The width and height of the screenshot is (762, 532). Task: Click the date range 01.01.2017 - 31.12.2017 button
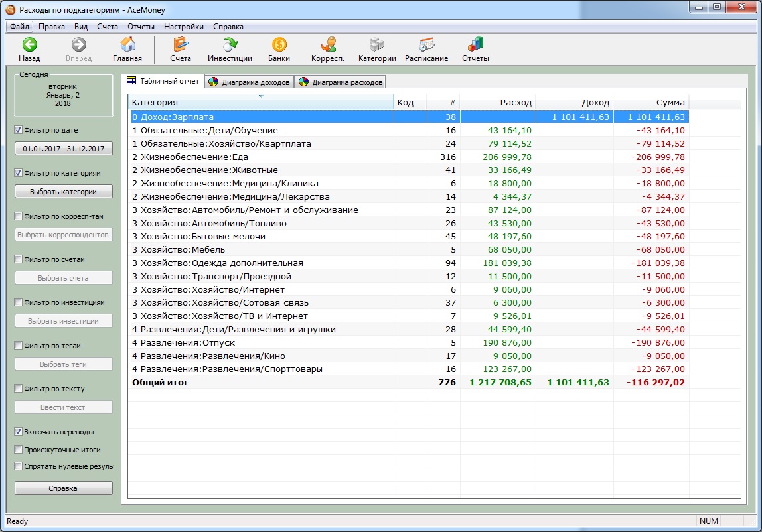click(64, 149)
